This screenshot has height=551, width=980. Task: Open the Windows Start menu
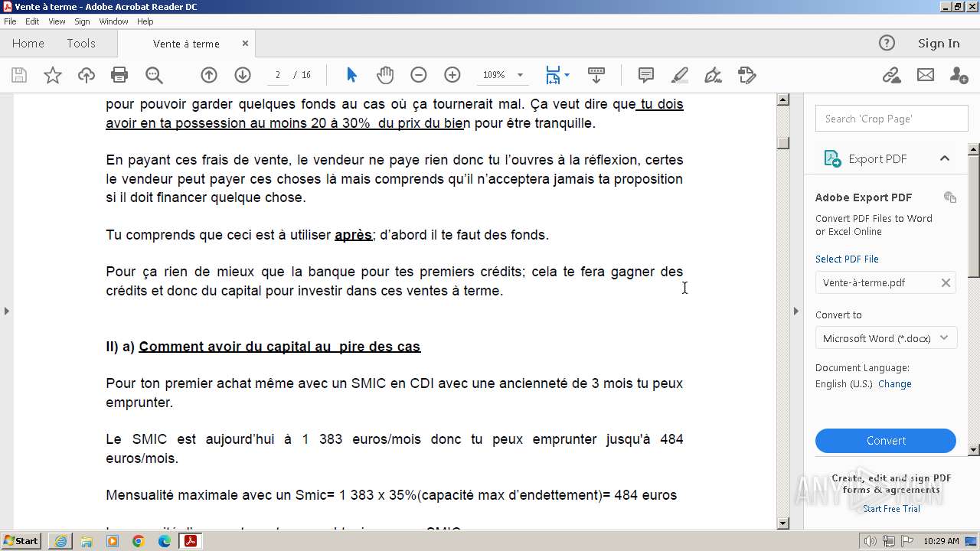coord(21,541)
